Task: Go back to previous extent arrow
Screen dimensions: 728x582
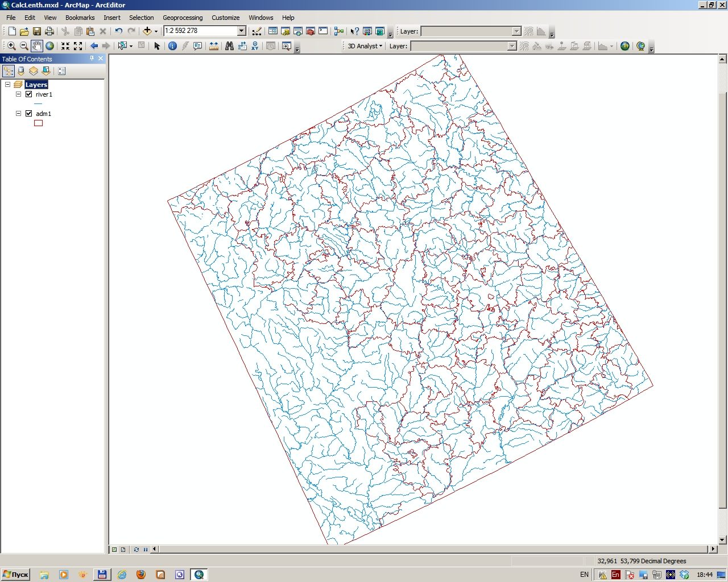Action: click(94, 46)
